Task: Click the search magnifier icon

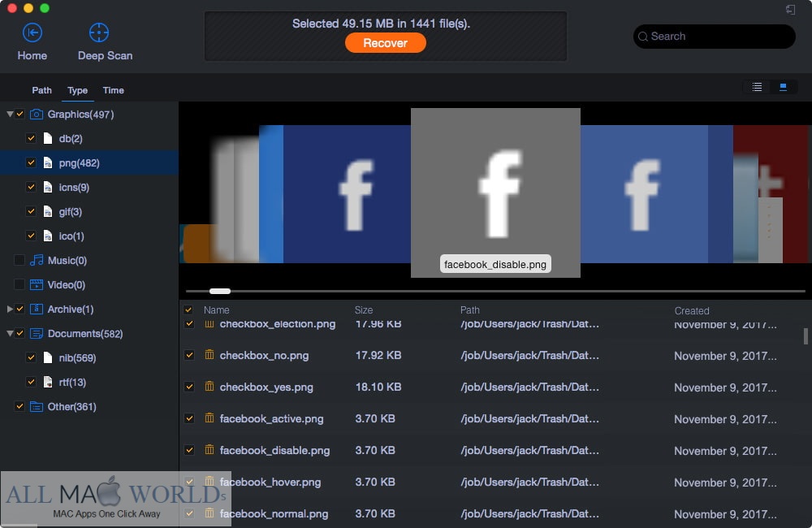Action: pyautogui.click(x=643, y=37)
